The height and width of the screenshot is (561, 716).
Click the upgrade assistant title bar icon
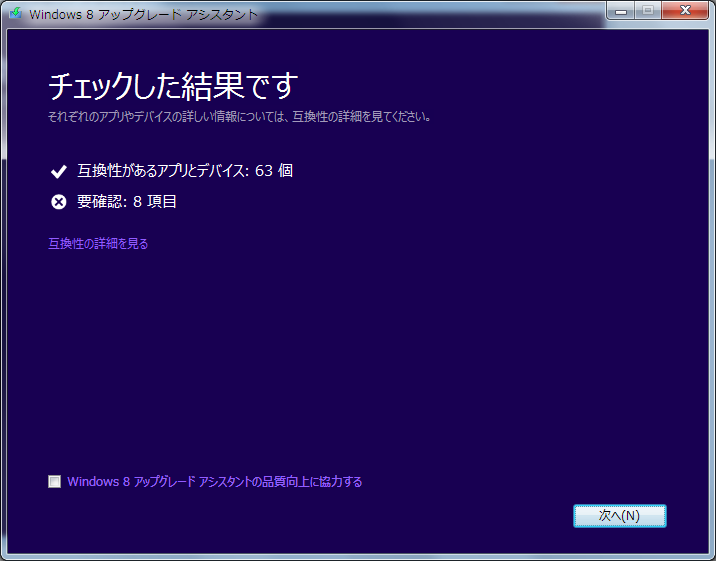pyautogui.click(x=16, y=13)
